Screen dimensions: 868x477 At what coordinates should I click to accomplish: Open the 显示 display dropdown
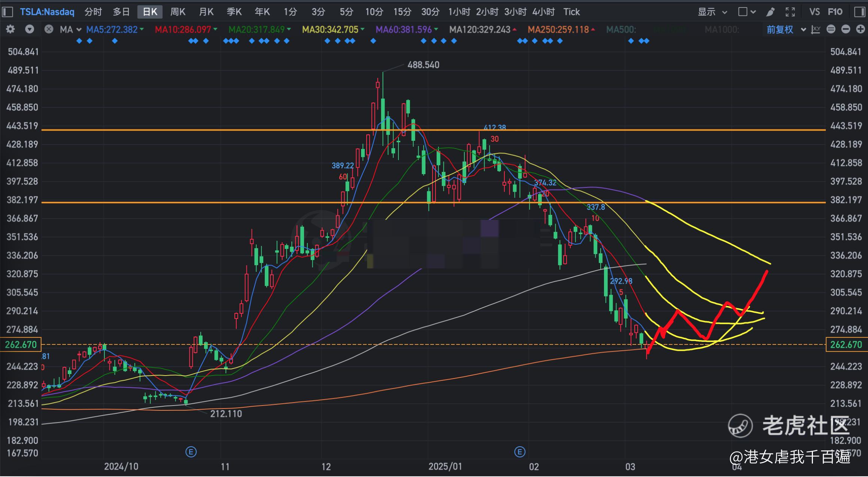coord(712,12)
